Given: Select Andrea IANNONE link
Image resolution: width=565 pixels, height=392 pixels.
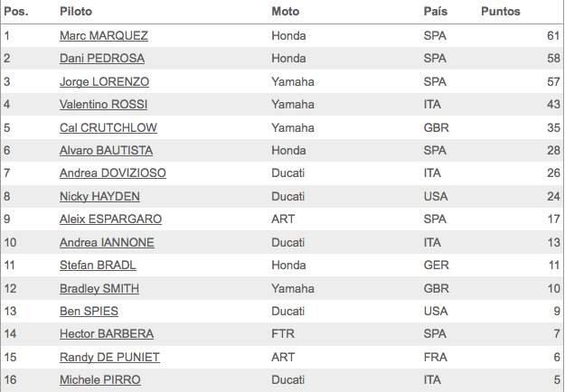Looking at the screenshot, I should point(107,243).
